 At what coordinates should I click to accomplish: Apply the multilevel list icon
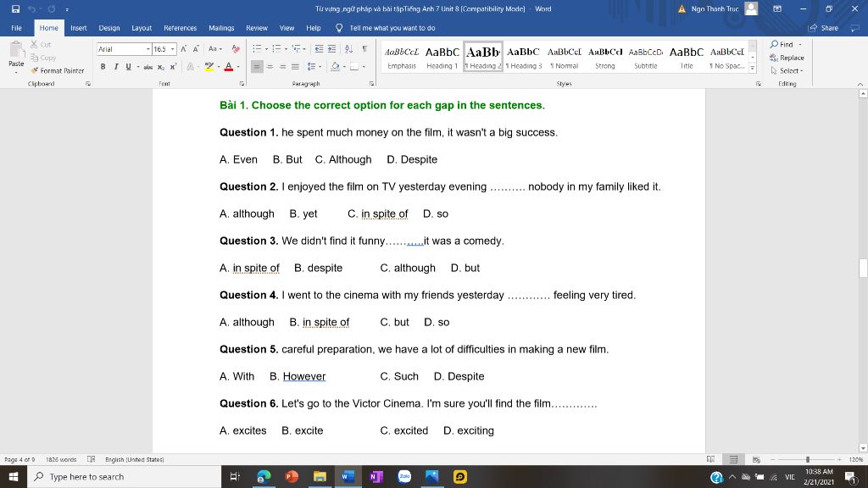click(296, 48)
